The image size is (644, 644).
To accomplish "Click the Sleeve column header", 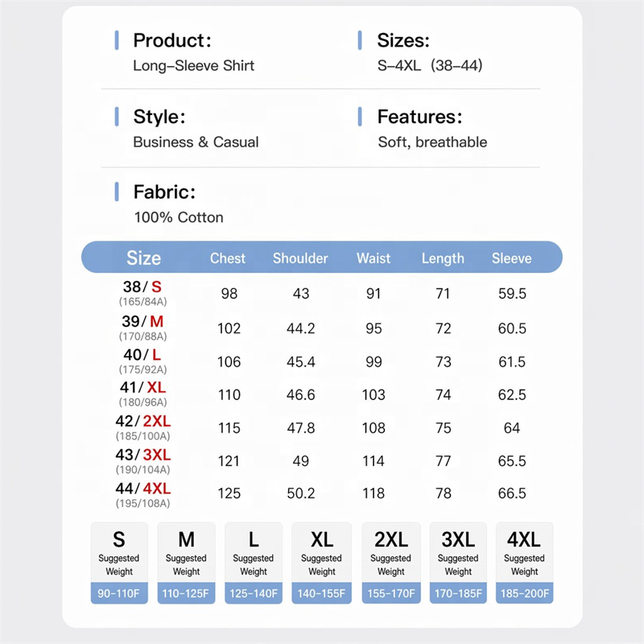I will click(x=512, y=258).
